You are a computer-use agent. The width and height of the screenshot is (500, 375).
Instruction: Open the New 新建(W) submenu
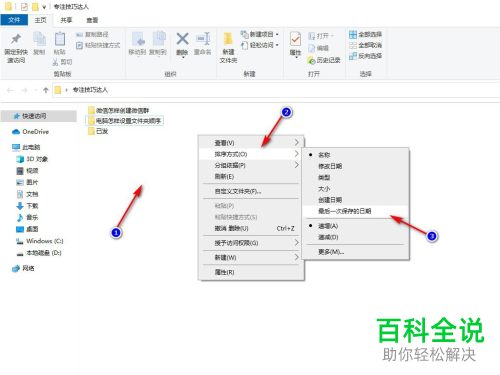(251, 257)
